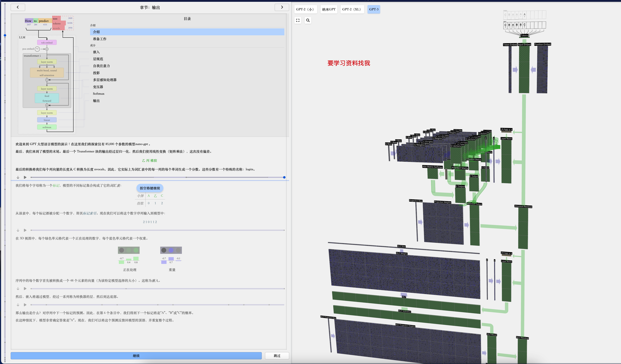Click the 跳过 skip button
The height and width of the screenshot is (364, 621).
tap(277, 356)
